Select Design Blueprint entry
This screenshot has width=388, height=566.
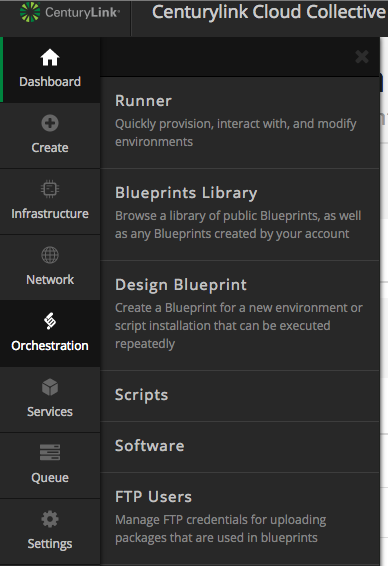tap(240, 315)
